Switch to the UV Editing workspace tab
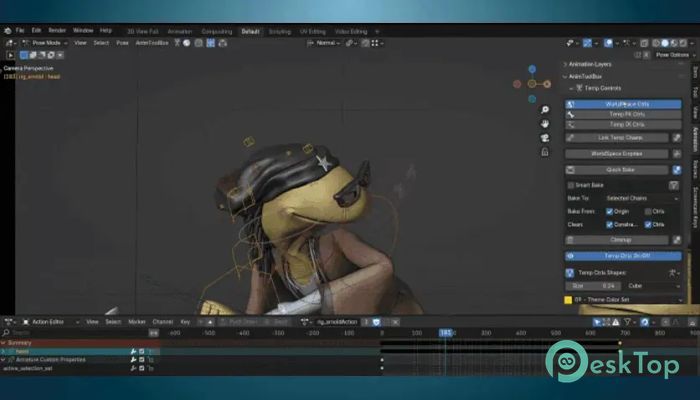 coord(312,32)
